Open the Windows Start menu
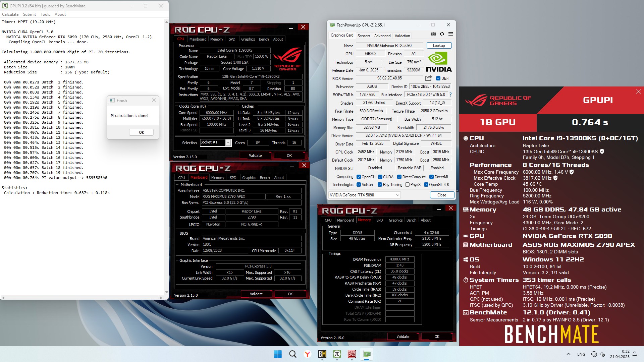 278,354
